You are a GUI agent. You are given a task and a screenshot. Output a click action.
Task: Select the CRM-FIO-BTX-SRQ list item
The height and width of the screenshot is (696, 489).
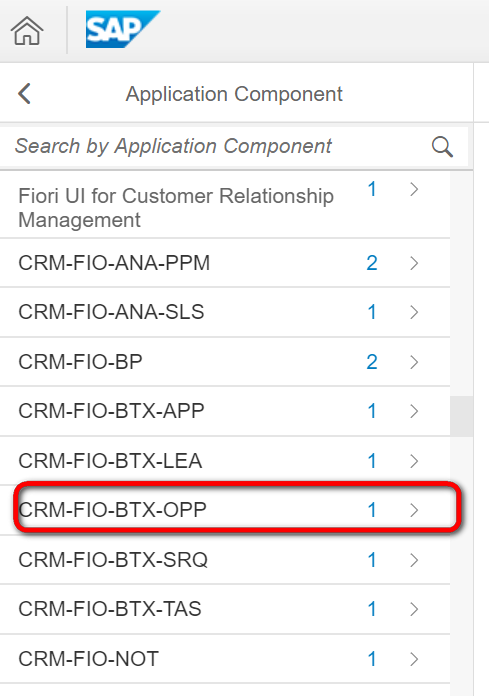225,560
